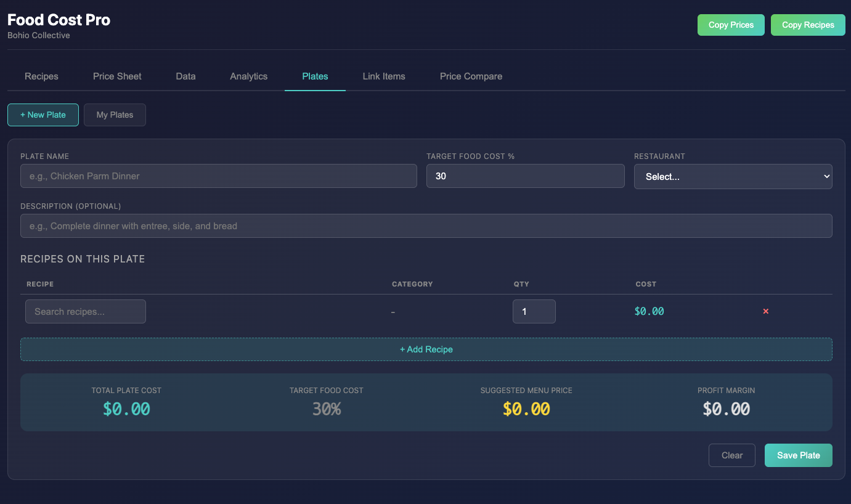Open the Analytics tab
Viewport: 851px width, 504px height.
click(249, 76)
